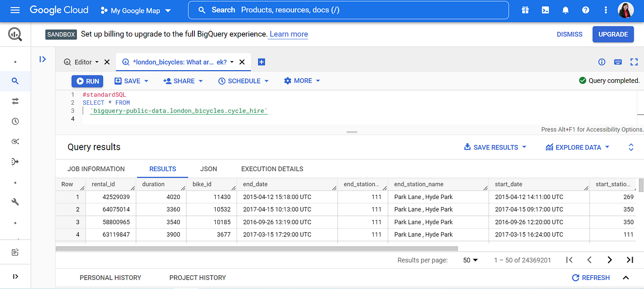Open the free trial gifts icon
The width and height of the screenshot is (644, 289).
(x=525, y=9)
